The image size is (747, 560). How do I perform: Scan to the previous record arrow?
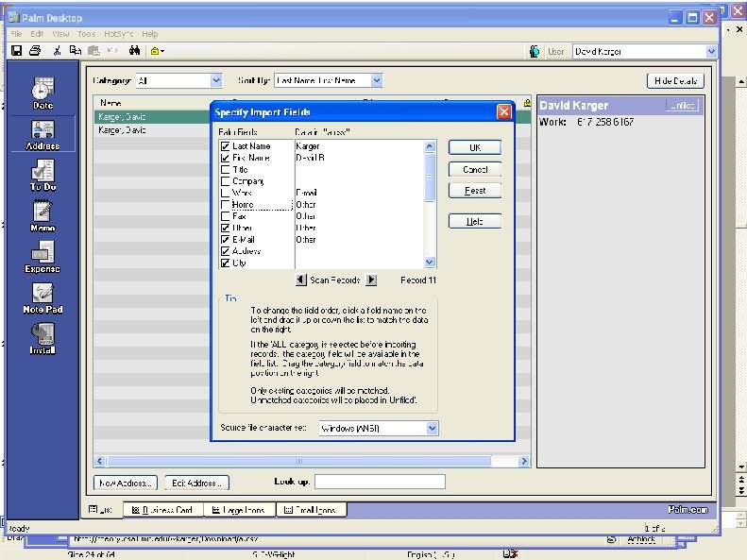click(x=300, y=280)
